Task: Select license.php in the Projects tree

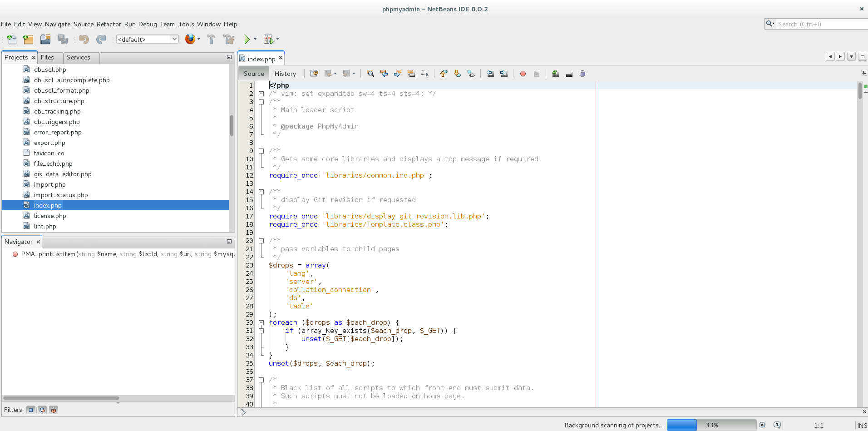Action: [x=50, y=216]
